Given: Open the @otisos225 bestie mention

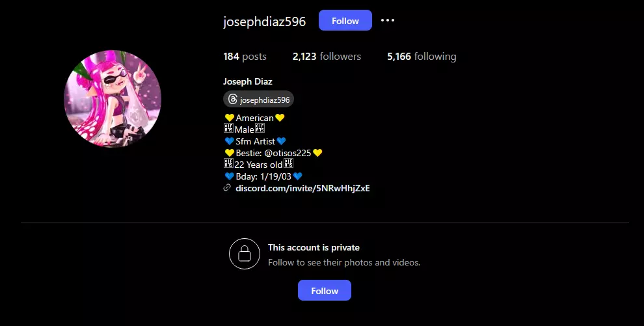Looking at the screenshot, I should (288, 153).
